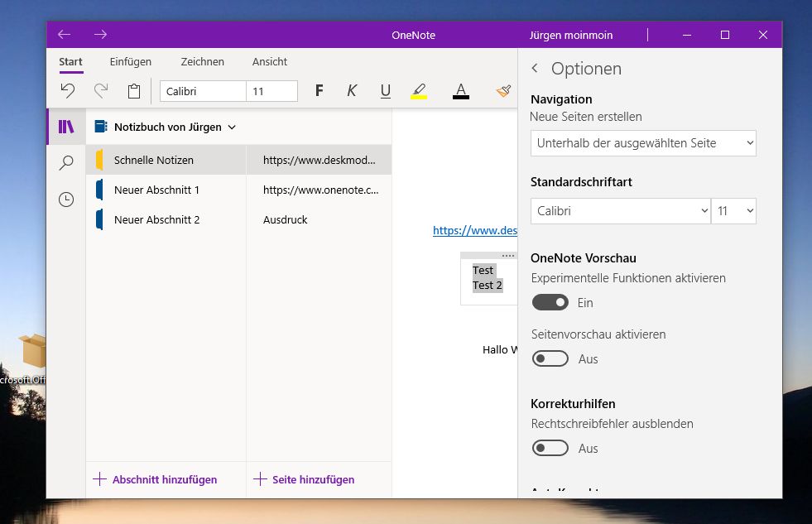
Task: Undo the last action
Action: (68, 90)
